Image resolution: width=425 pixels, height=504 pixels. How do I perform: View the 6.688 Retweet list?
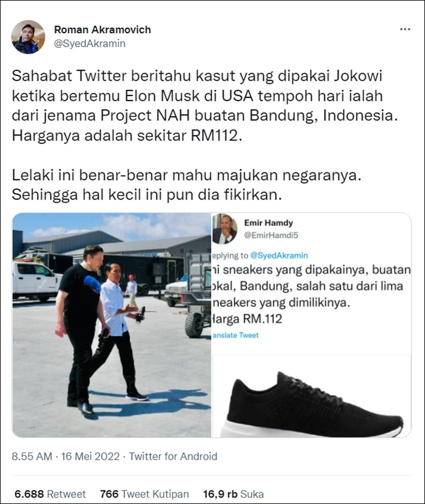click(50, 494)
